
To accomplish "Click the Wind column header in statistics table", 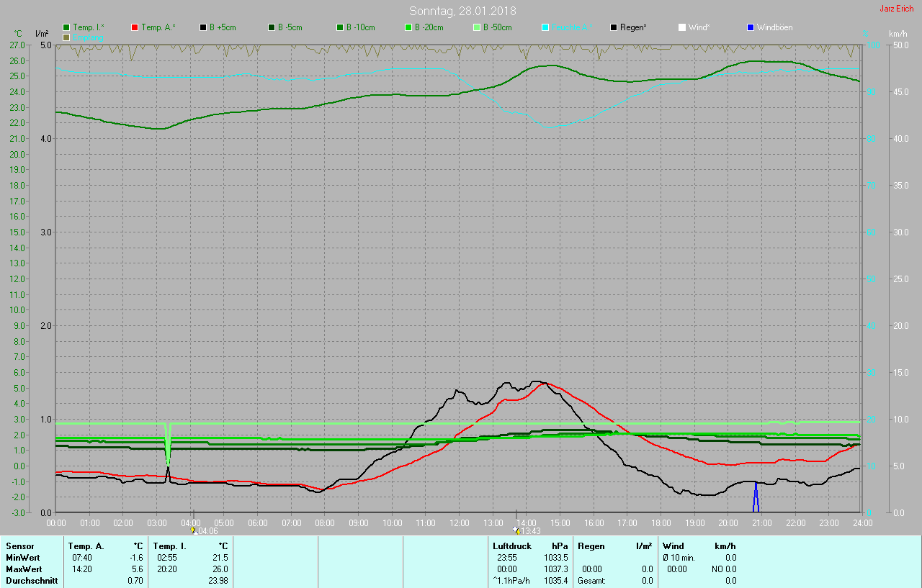I will pyautogui.click(x=673, y=546).
